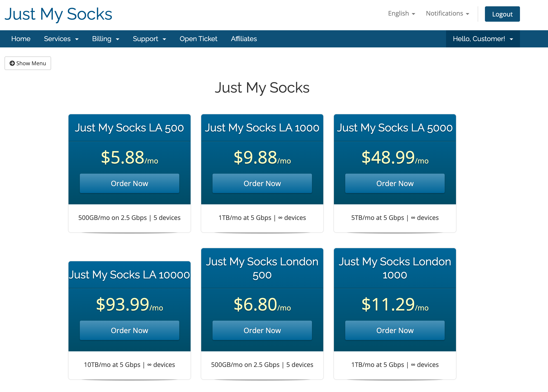Select the Just My Socks London 1000 heading
The height and width of the screenshot is (392, 548).
(x=395, y=268)
